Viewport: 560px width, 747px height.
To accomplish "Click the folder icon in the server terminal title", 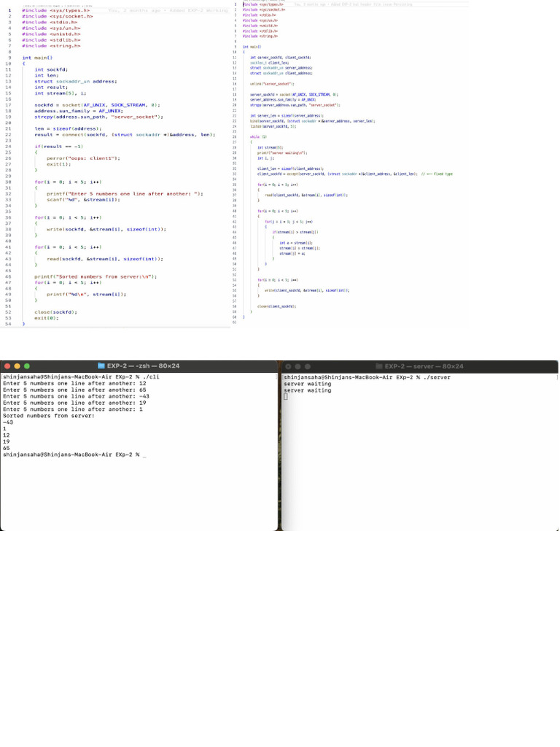I will point(379,366).
